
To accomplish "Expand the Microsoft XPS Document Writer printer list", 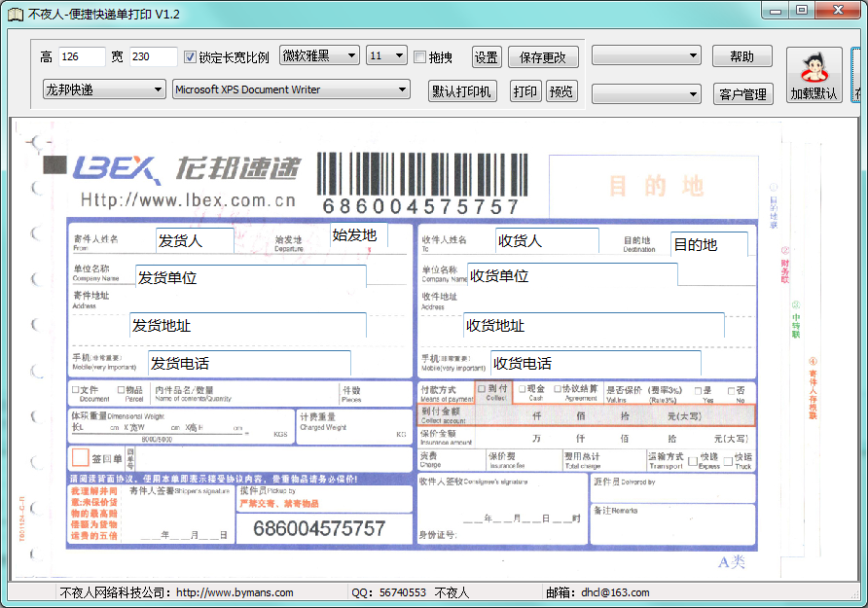I will click(x=291, y=89).
